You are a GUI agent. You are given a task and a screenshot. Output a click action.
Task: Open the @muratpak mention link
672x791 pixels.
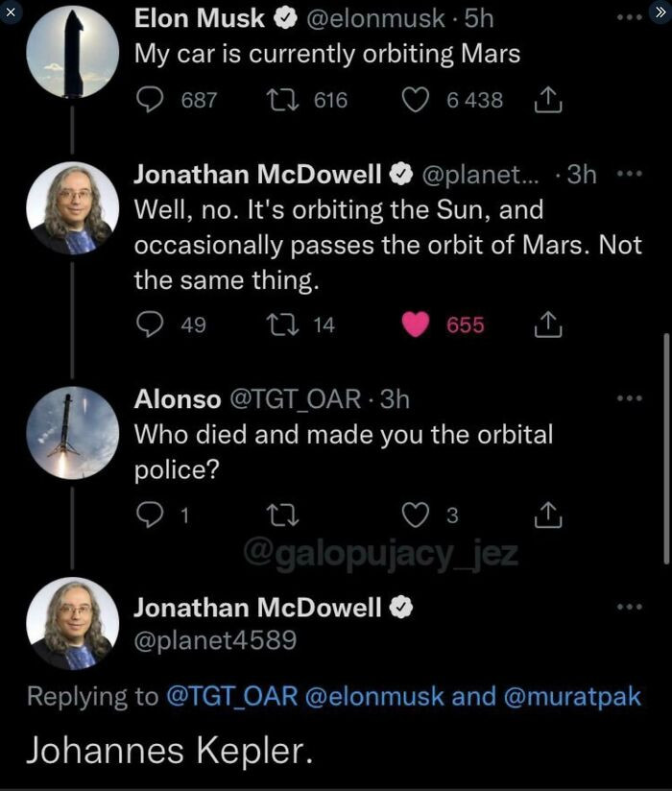pos(576,696)
